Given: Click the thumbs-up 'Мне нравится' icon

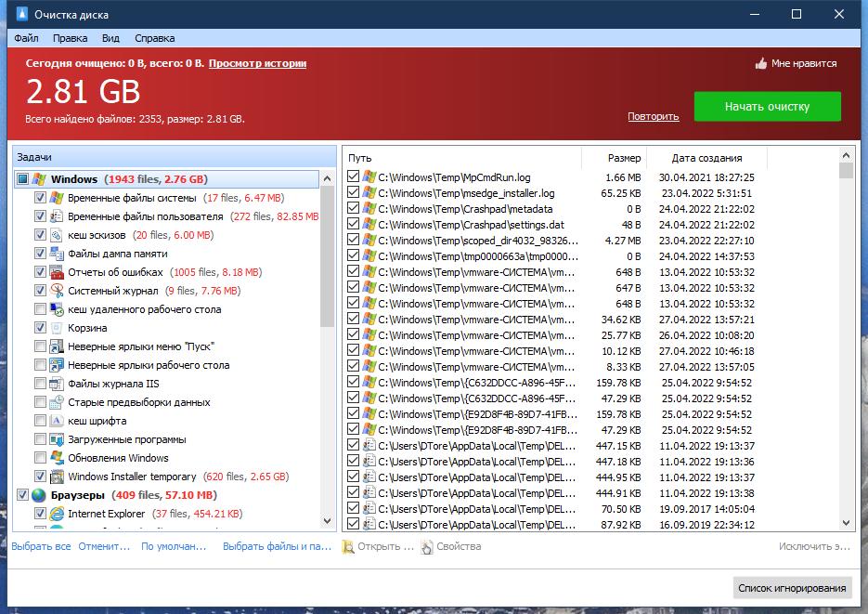Looking at the screenshot, I should click(761, 64).
